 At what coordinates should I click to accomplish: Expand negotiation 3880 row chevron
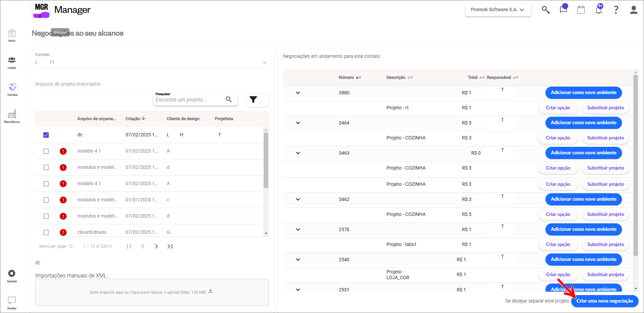(298, 93)
